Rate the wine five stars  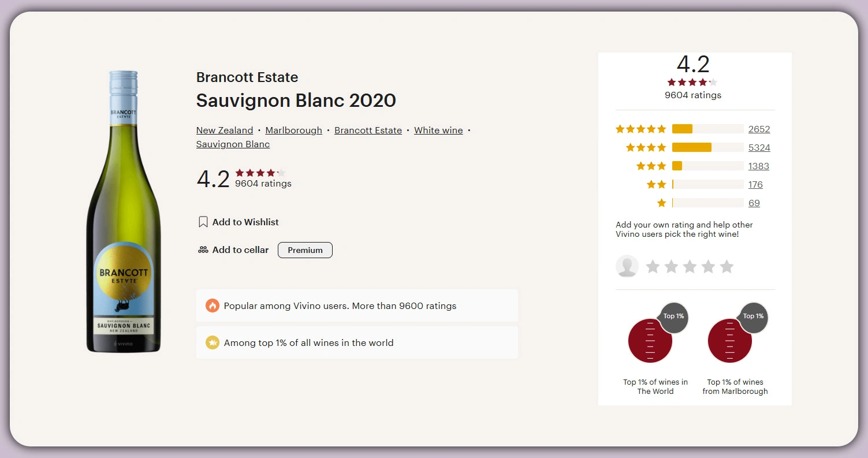click(x=727, y=266)
